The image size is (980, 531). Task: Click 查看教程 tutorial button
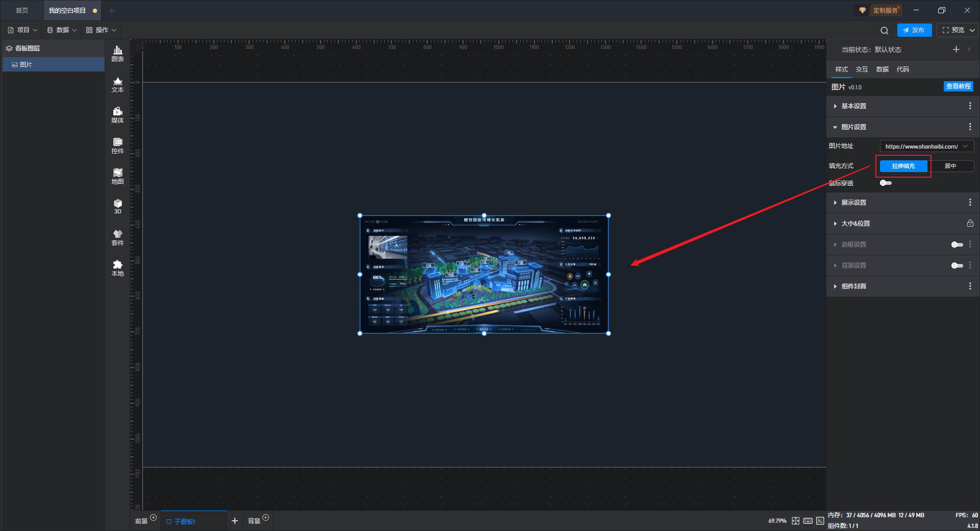[x=958, y=86]
